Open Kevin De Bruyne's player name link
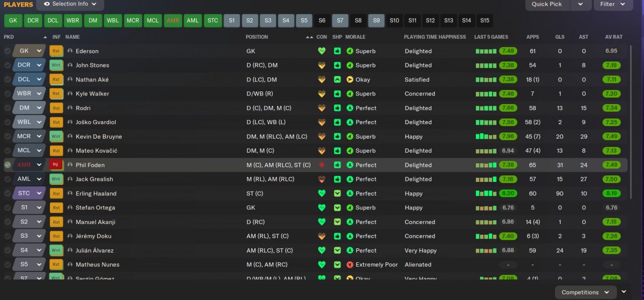This screenshot has width=644, height=300. (99, 137)
